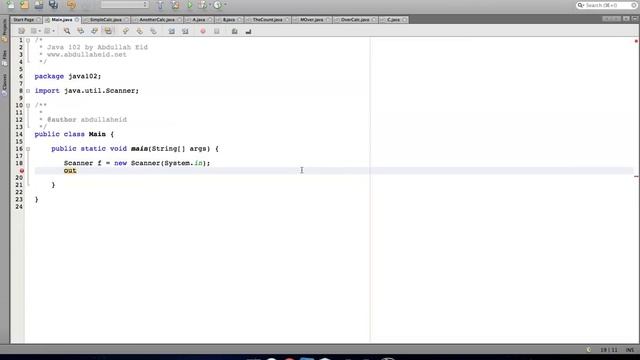Click the INS insert mode status indicator
The height and width of the screenshot is (360, 640).
tap(630, 350)
